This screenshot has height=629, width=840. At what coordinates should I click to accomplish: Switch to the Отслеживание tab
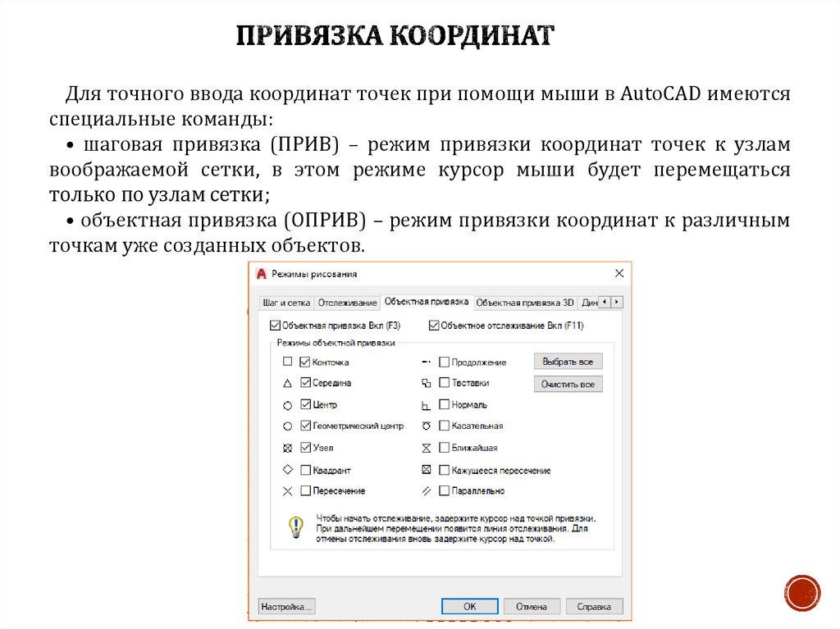tap(347, 303)
